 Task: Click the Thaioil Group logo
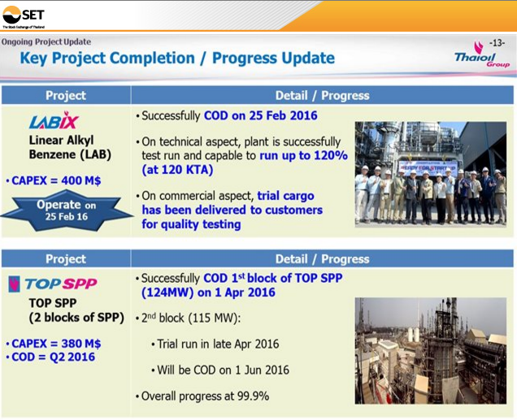click(482, 55)
